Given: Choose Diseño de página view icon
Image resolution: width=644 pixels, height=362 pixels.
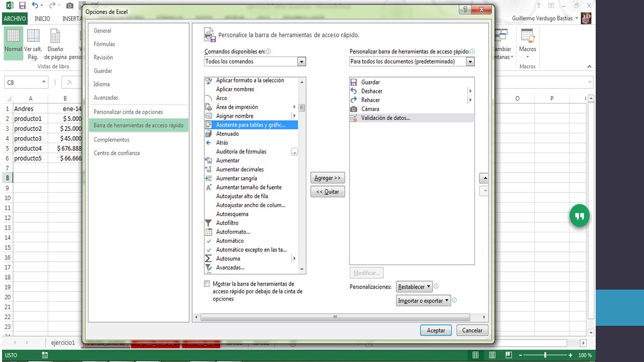Looking at the screenshot, I should [x=55, y=44].
